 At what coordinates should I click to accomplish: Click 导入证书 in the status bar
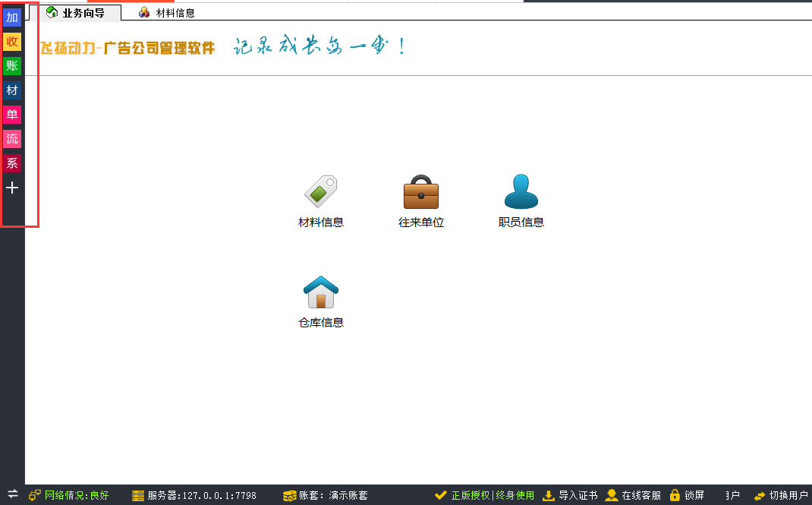click(x=571, y=495)
